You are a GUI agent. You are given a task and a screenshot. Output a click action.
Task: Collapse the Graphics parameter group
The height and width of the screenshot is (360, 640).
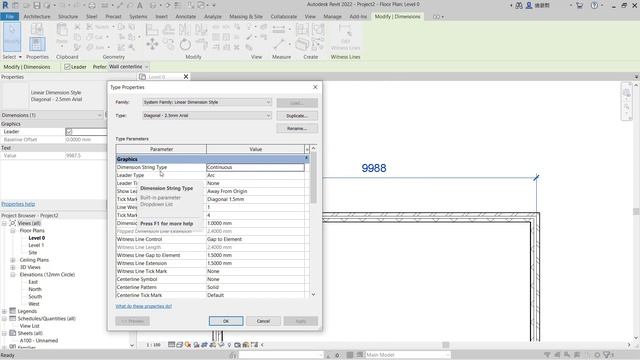(x=306, y=158)
